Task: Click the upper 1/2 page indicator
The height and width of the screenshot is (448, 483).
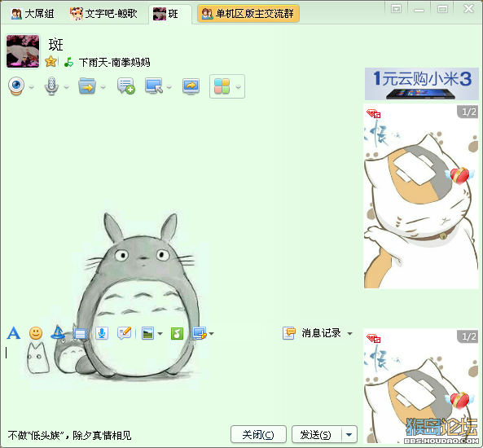Action: [x=468, y=112]
